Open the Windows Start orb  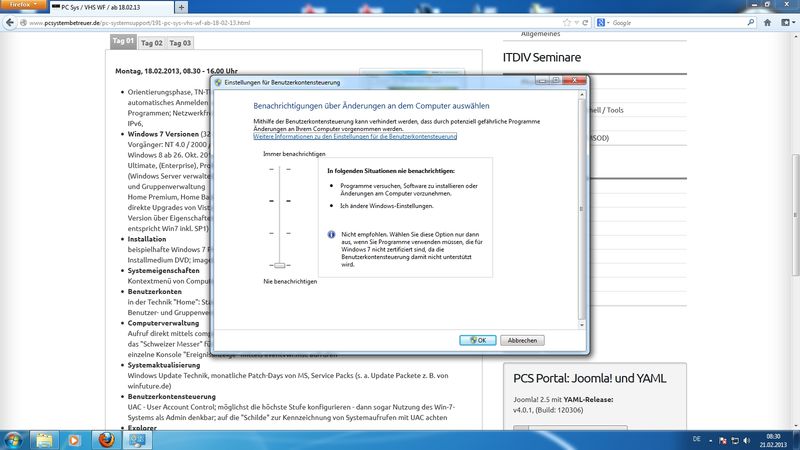click(13, 440)
